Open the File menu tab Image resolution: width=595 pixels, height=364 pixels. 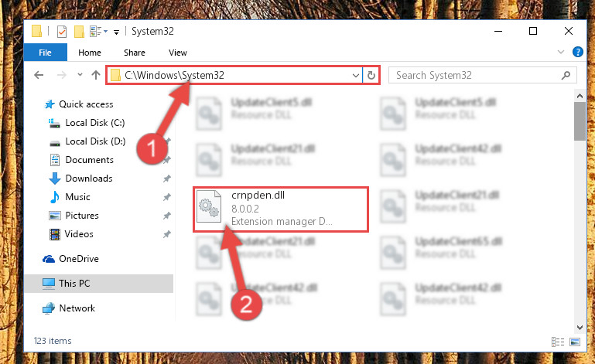(45, 53)
